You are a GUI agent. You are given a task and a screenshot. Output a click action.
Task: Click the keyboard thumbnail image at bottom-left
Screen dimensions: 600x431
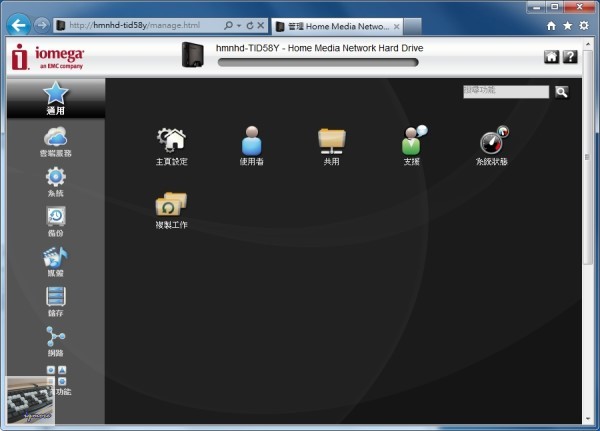coord(31,400)
